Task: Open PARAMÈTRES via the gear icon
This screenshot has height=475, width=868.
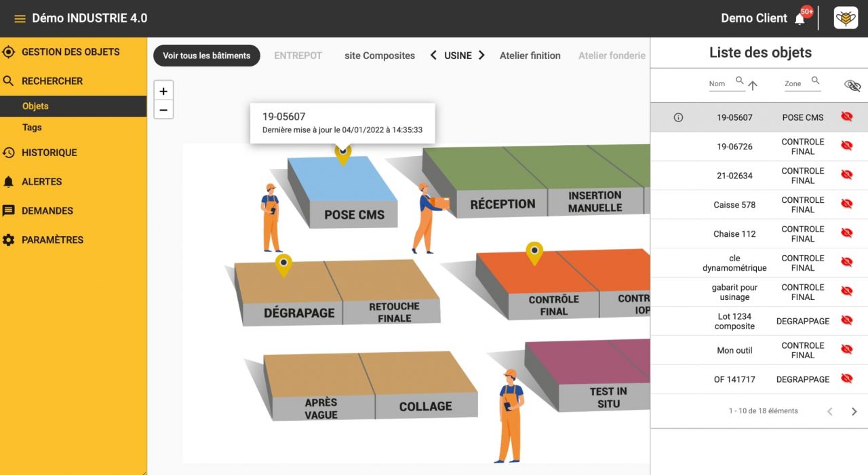Action: point(9,240)
